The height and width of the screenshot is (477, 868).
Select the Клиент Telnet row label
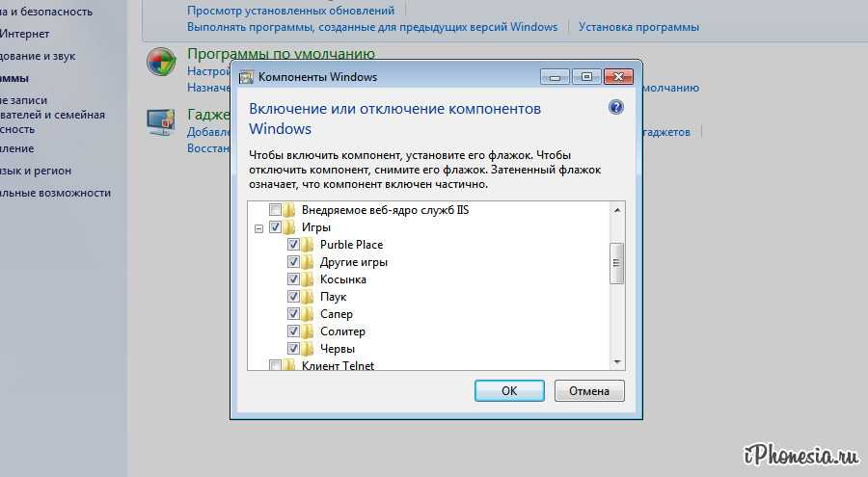(338, 365)
